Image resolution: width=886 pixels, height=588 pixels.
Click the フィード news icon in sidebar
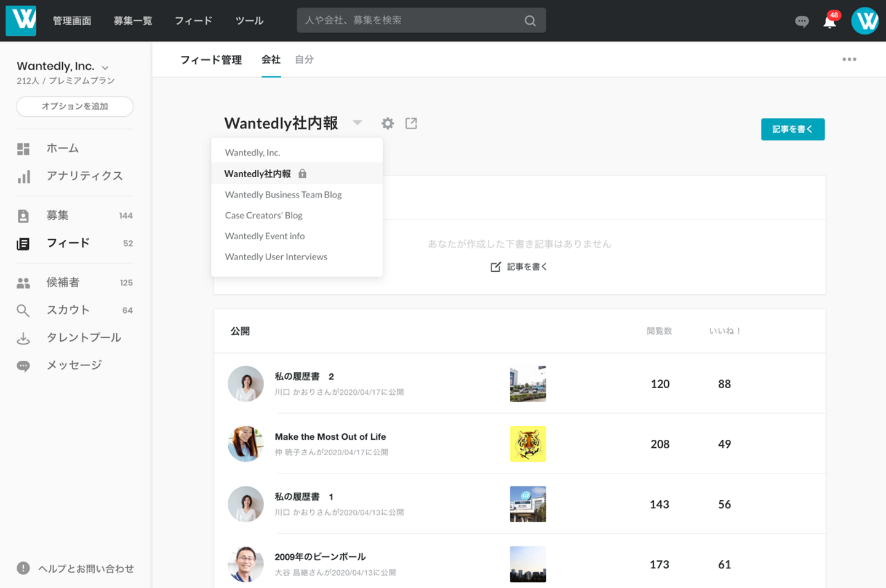click(23, 244)
